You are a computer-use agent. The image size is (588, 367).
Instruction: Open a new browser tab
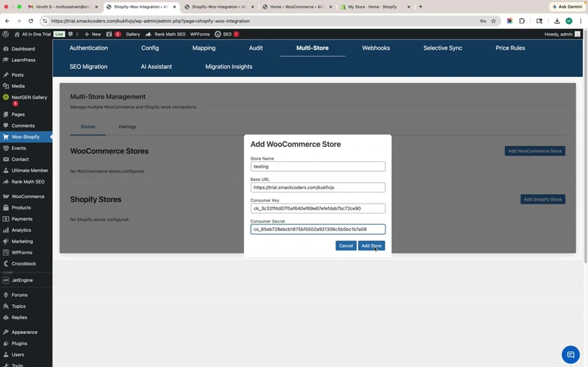(x=421, y=6)
